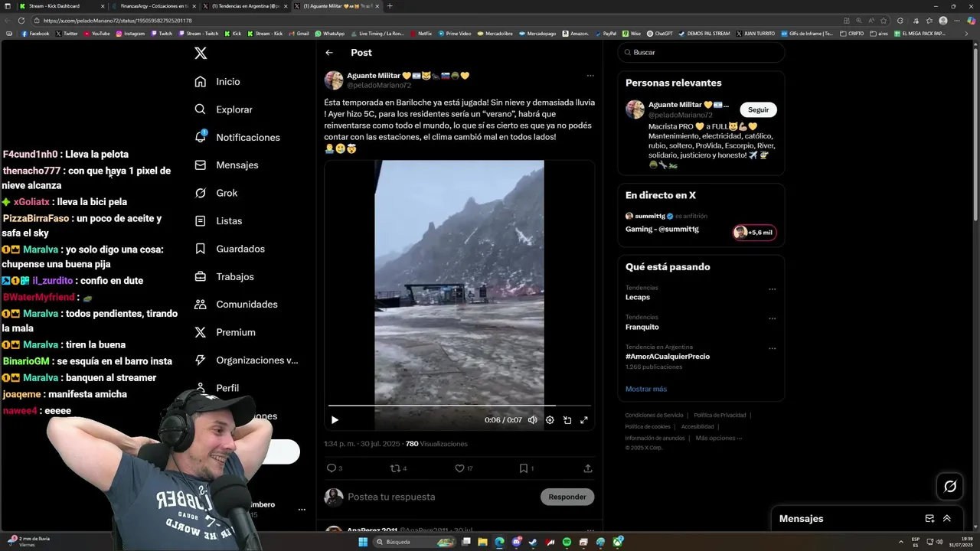Expand the Mensajes drawer
This screenshot has width=980, height=551.
(x=947, y=518)
